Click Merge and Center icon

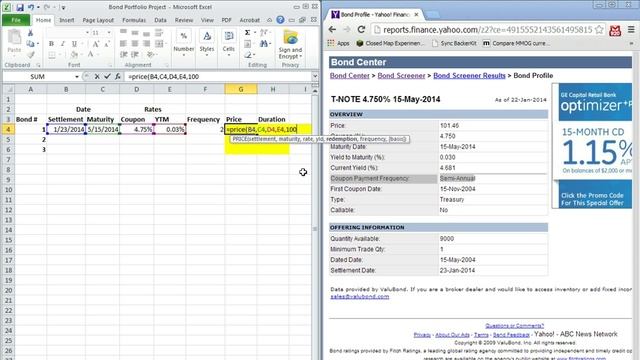coord(159,44)
